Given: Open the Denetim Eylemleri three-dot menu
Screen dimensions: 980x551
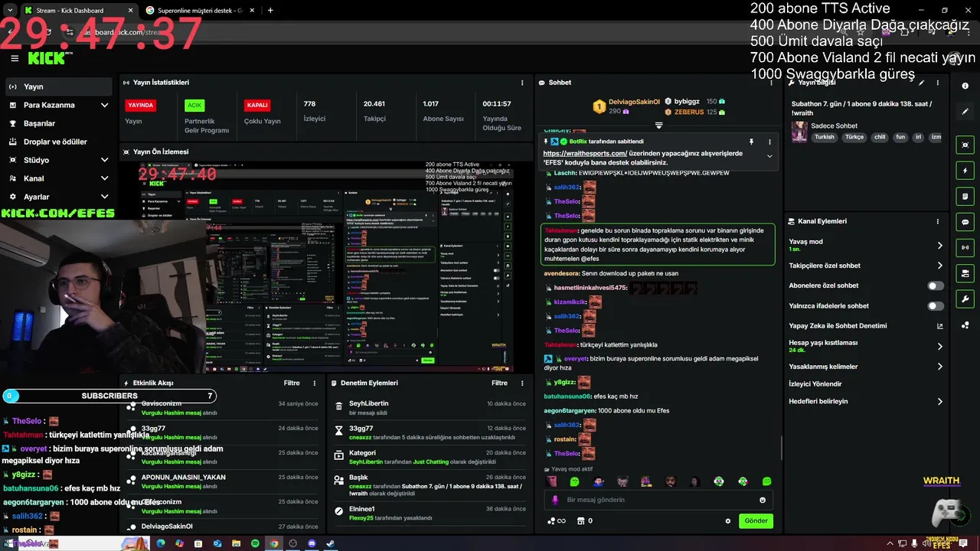Looking at the screenshot, I should click(522, 383).
